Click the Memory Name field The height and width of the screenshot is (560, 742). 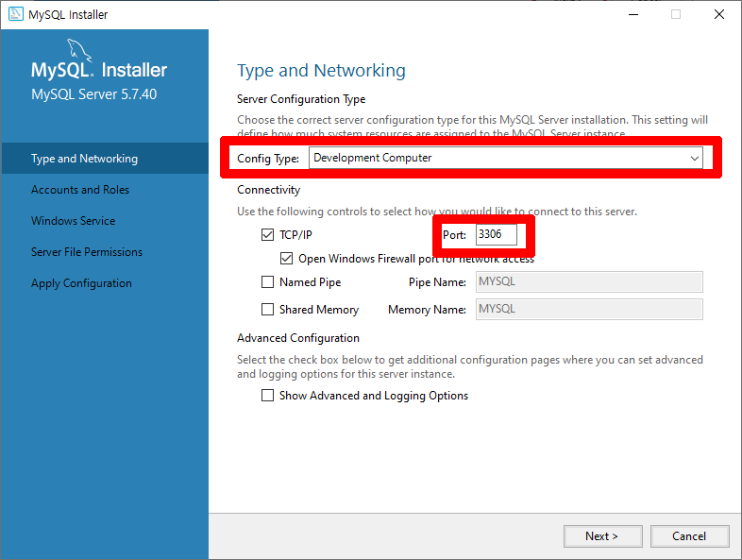pyautogui.click(x=589, y=309)
